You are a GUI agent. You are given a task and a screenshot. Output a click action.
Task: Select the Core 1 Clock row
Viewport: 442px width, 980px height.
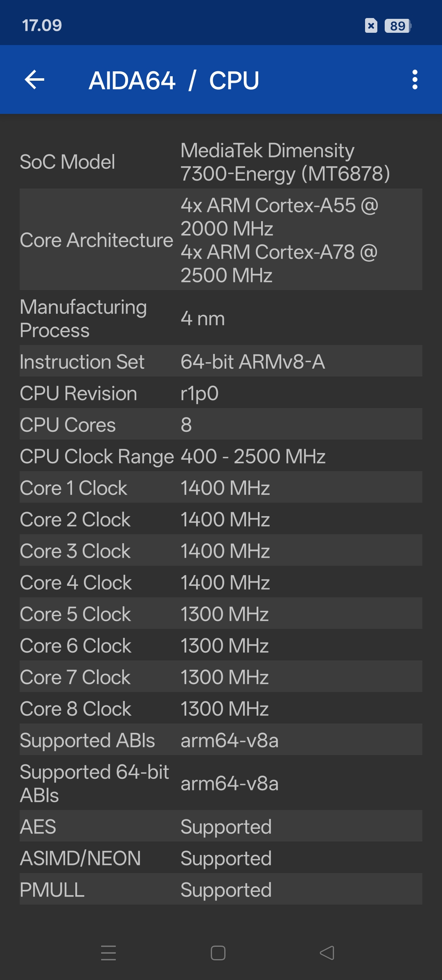tap(221, 488)
